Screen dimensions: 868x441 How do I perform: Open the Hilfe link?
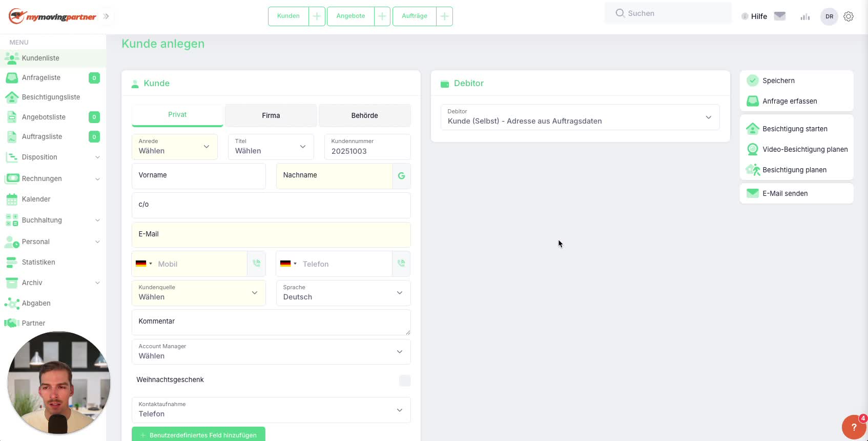pos(759,16)
